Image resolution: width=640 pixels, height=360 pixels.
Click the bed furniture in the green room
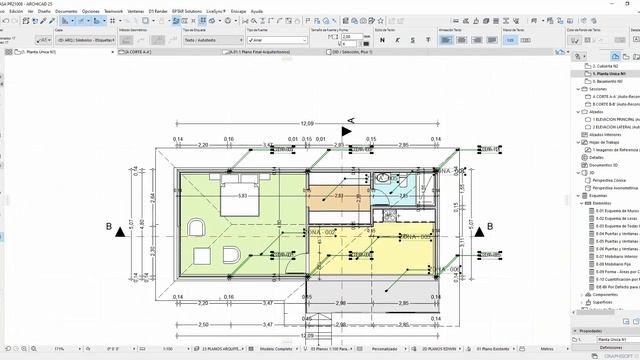click(240, 195)
